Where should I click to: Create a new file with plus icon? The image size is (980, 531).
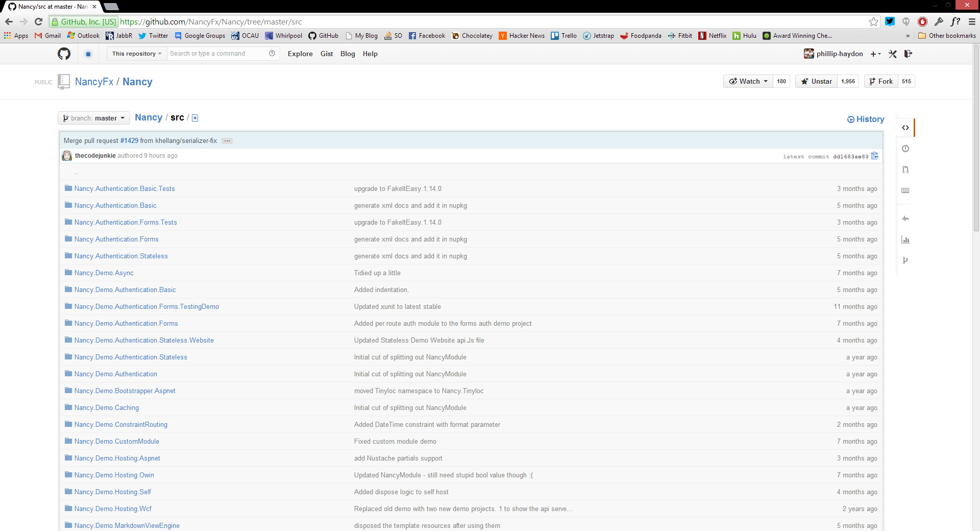[195, 118]
